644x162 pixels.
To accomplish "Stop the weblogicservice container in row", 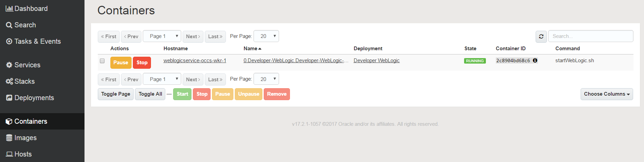I will click(142, 63).
